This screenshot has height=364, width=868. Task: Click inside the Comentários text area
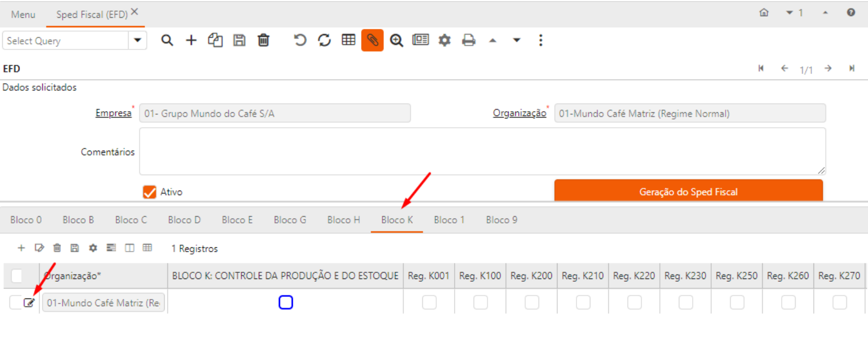tap(482, 152)
